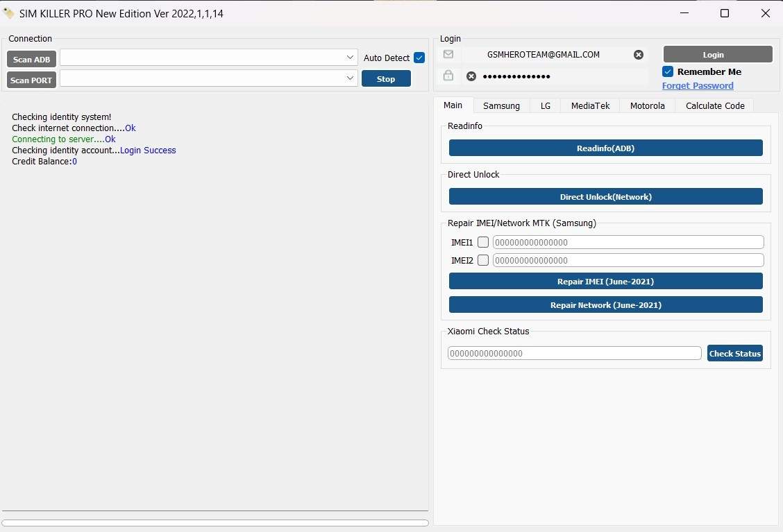Close the SIM KILLER PRO window
This screenshot has width=783, height=532.
tap(765, 13)
